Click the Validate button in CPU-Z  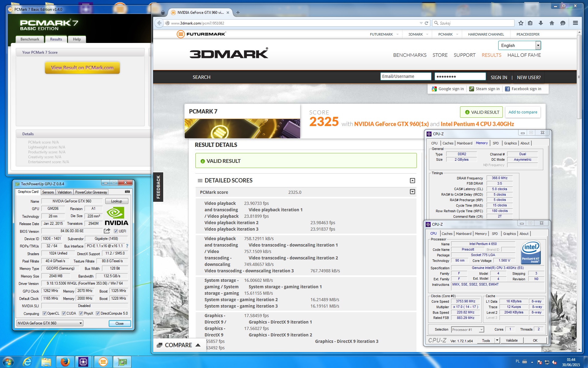[x=512, y=340]
